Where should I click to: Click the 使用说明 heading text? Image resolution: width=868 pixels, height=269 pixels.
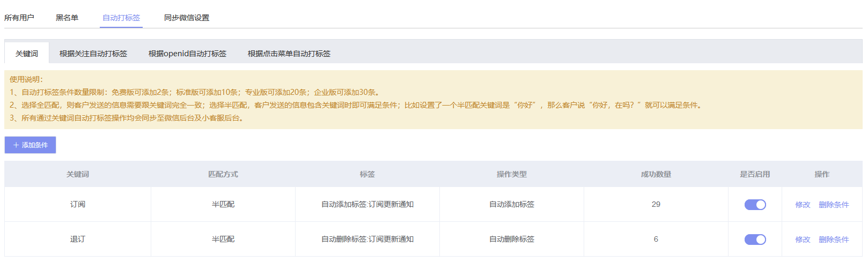(x=26, y=79)
